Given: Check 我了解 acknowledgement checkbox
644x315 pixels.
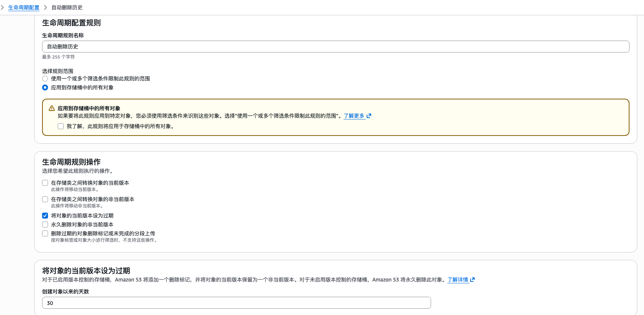Looking at the screenshot, I should click(x=61, y=126).
